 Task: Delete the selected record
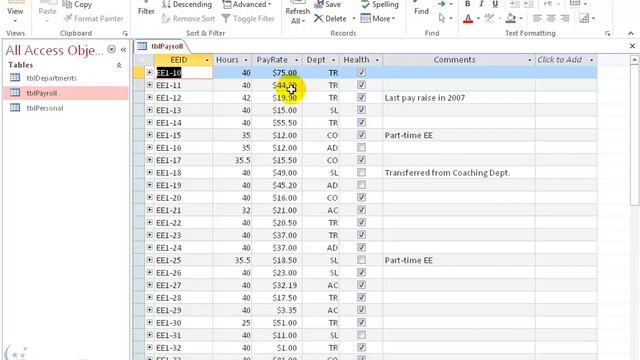pyautogui.click(x=331, y=18)
